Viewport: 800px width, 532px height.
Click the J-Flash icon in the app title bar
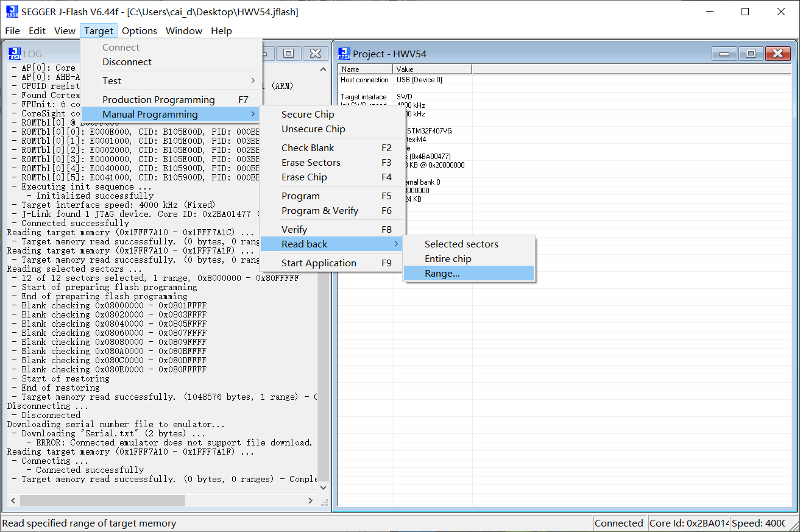pyautogui.click(x=12, y=11)
